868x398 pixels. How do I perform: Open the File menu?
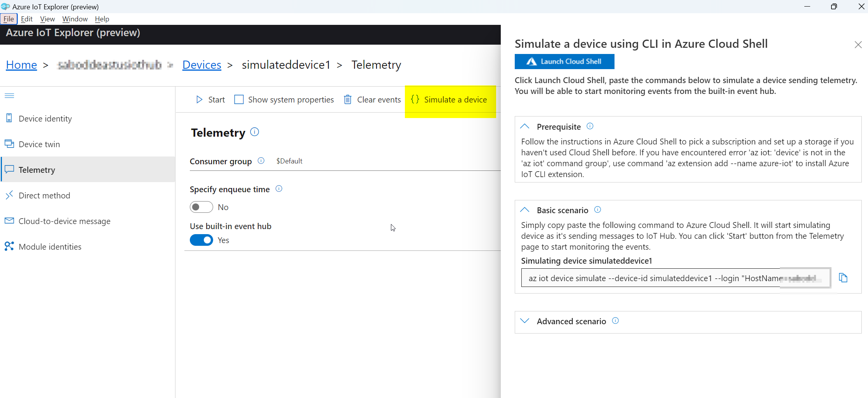(x=9, y=19)
